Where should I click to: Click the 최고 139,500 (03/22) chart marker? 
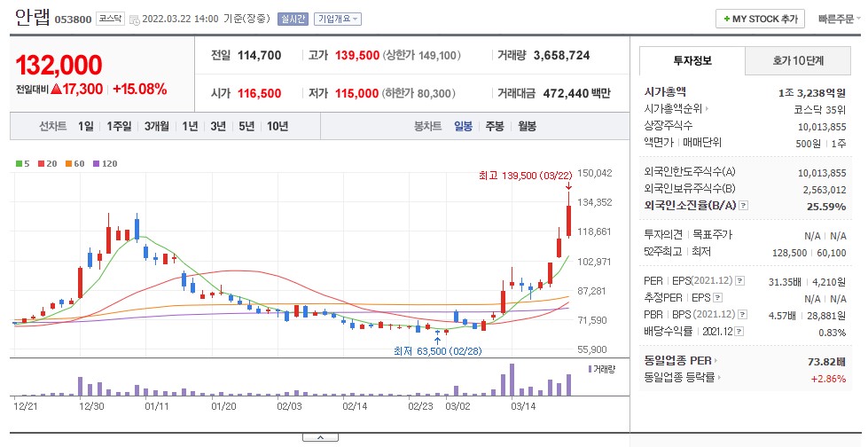[x=526, y=176]
